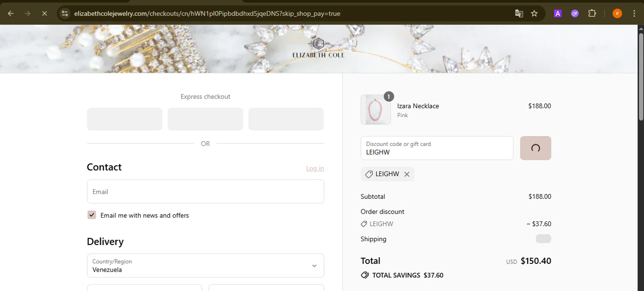The height and width of the screenshot is (291, 644).
Task: Click the quantity badge showing 1
Action: [x=389, y=97]
